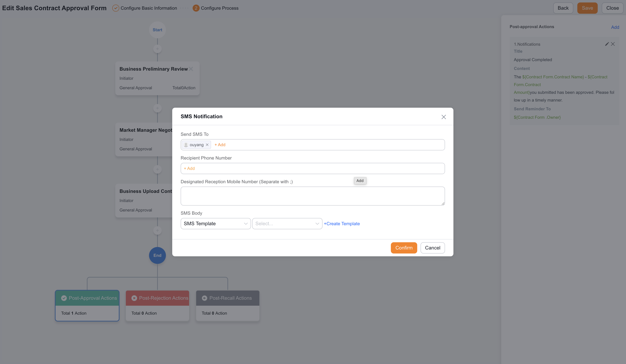Add node via plus above End node

pos(157,230)
